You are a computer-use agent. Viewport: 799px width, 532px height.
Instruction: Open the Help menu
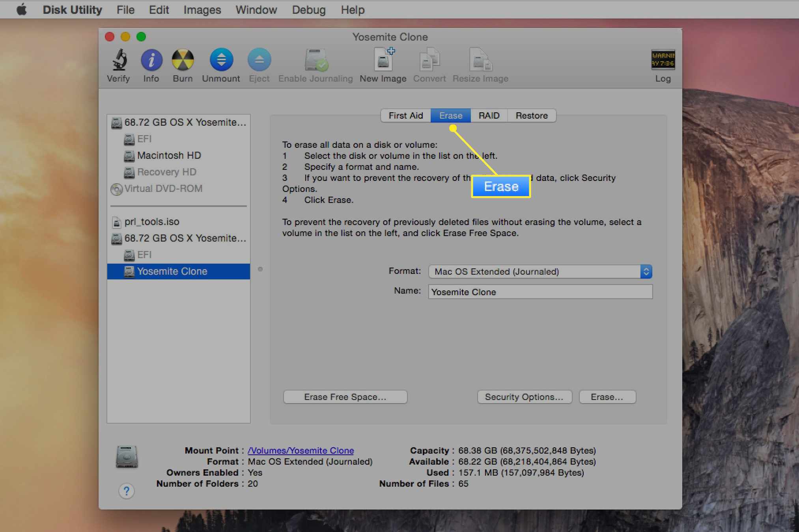coord(353,9)
